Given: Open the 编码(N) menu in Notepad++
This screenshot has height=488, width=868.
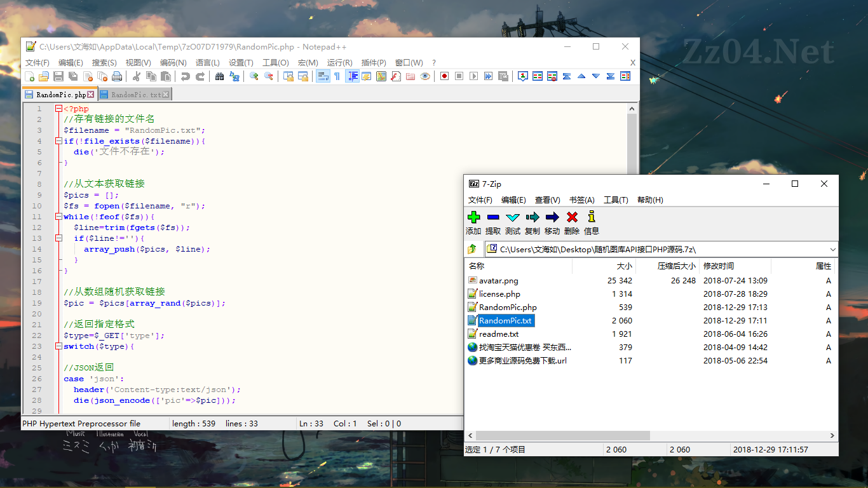Looking at the screenshot, I should coord(173,63).
